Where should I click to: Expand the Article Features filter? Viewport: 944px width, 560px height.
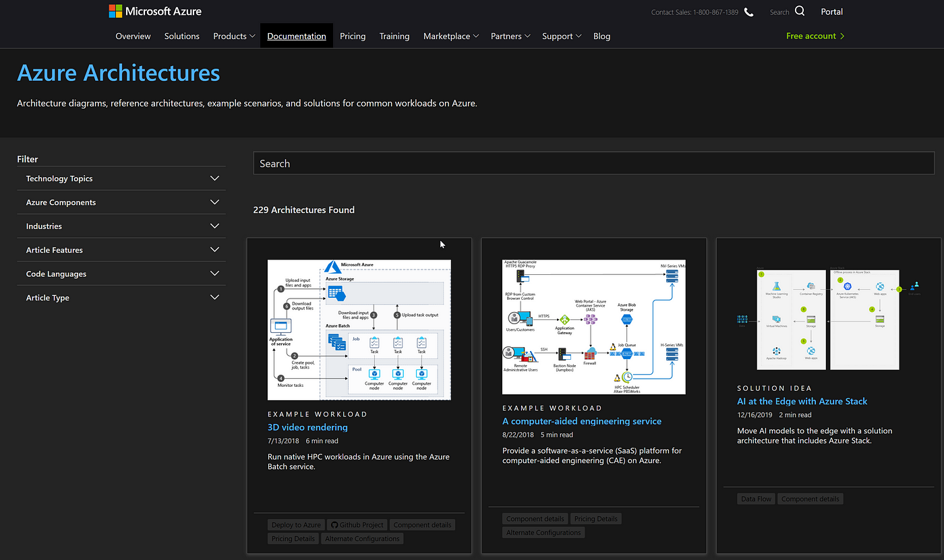(x=121, y=250)
